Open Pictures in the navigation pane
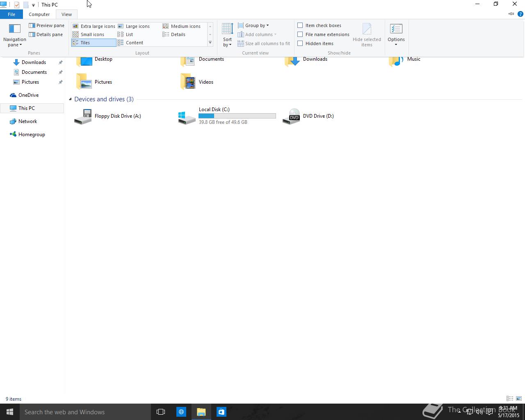Image resolution: width=525 pixels, height=420 pixels. click(30, 82)
